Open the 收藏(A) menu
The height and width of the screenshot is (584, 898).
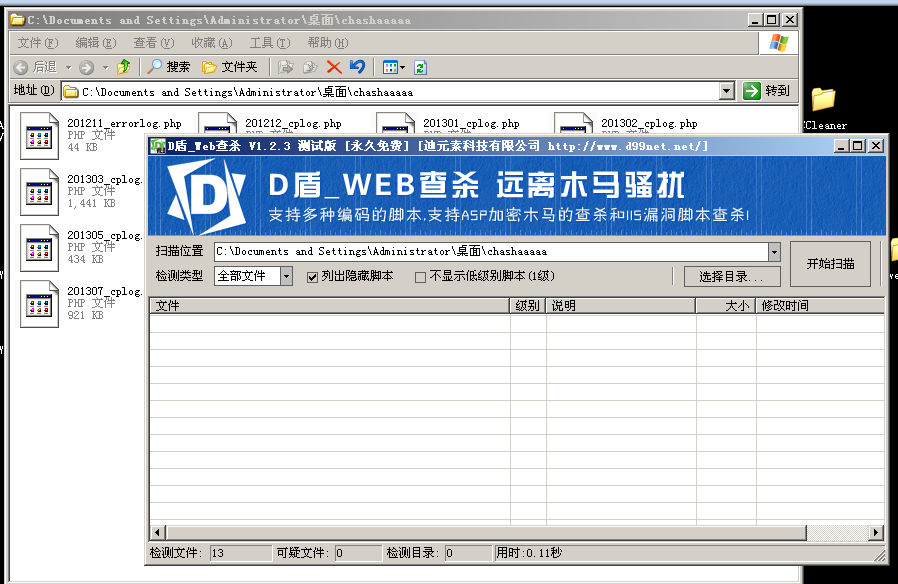(212, 43)
